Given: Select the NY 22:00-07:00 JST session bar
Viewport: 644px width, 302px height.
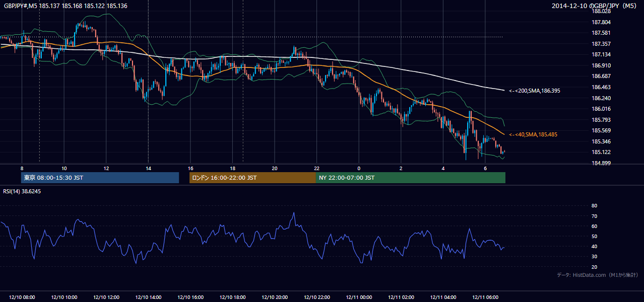Looking at the screenshot, I should (411, 178).
